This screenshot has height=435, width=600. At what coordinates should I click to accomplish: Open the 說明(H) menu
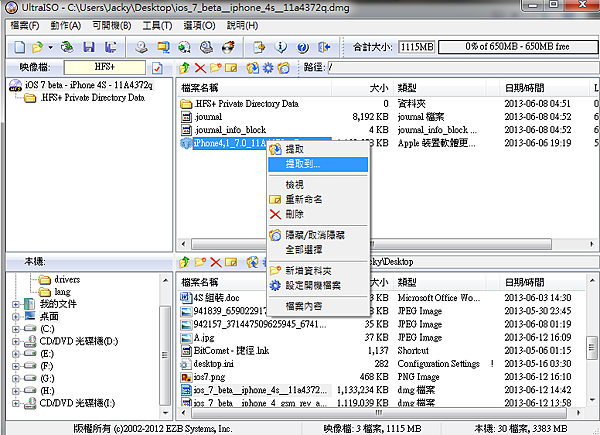[242, 26]
